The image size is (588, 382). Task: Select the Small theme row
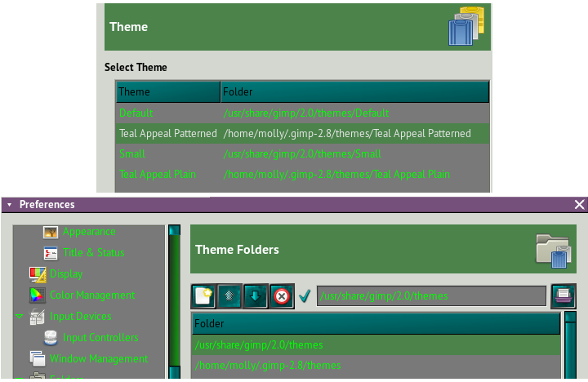(303, 153)
